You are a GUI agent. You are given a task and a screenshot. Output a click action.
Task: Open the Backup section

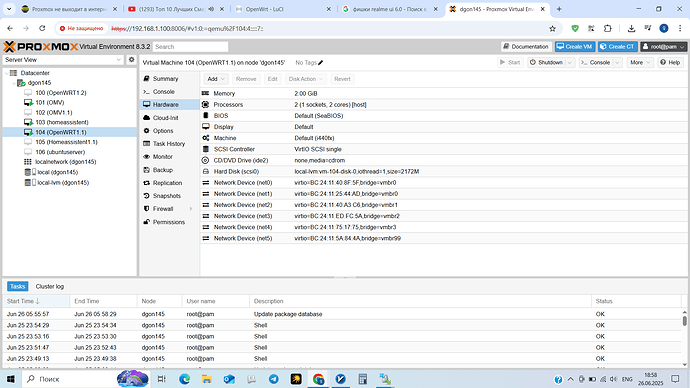[169, 170]
